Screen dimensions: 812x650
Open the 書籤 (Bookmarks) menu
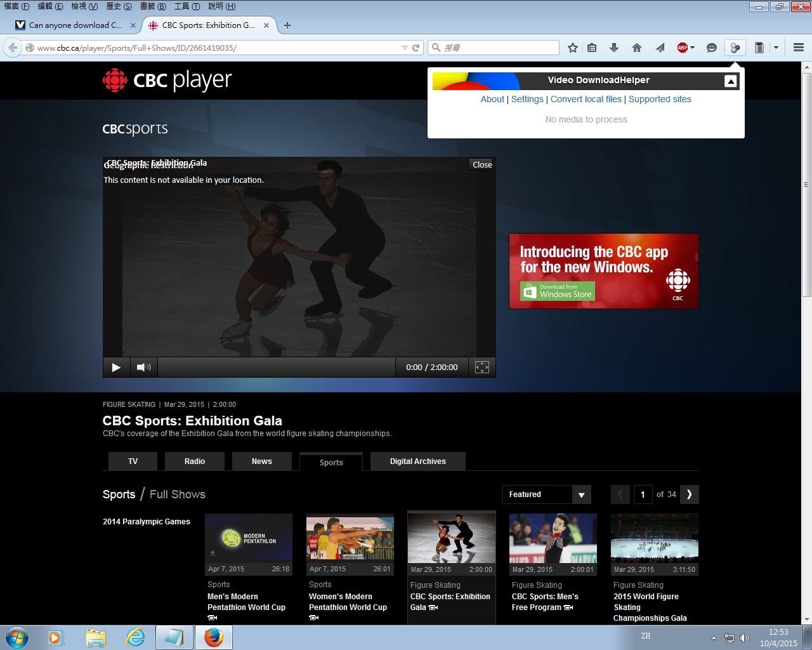(153, 6)
